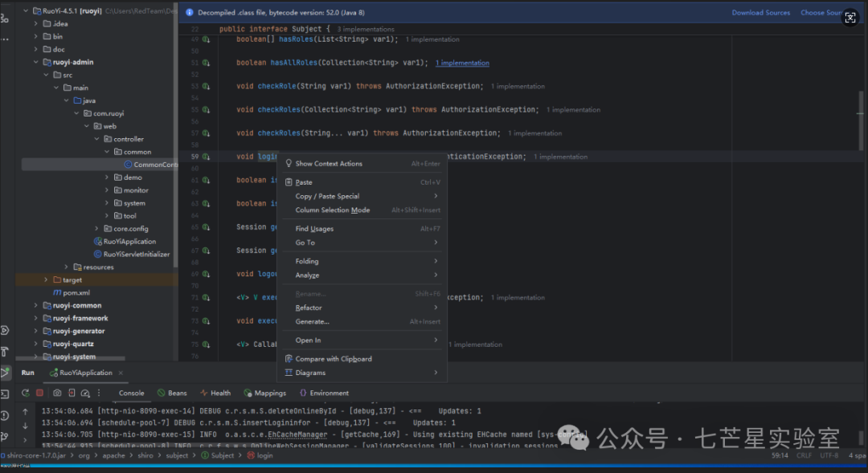Expand the resources folder
Image resolution: width=868 pixels, height=473 pixels.
[67, 267]
